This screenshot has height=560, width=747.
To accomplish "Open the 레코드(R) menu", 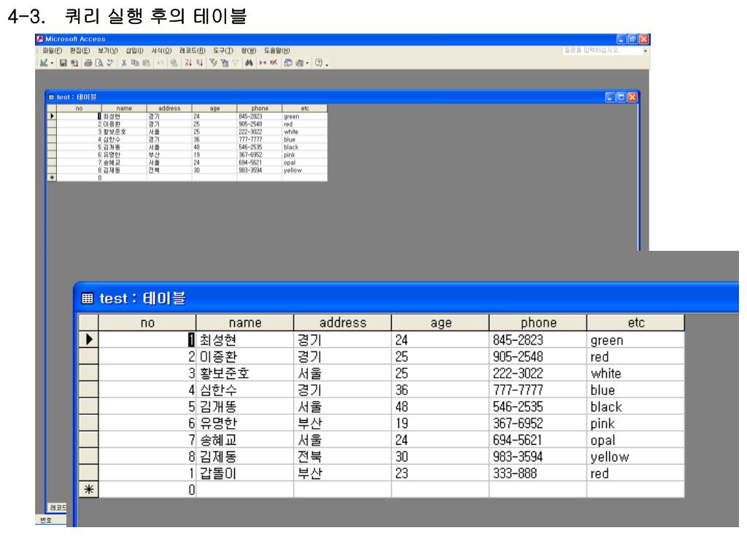I will pos(193,50).
